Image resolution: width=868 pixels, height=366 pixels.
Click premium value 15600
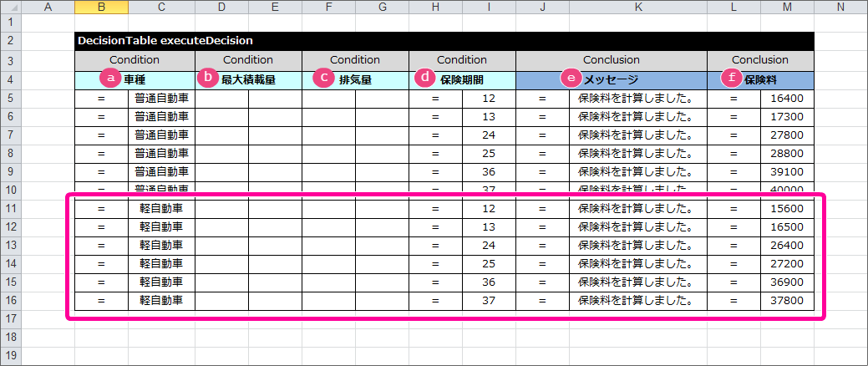click(x=787, y=209)
